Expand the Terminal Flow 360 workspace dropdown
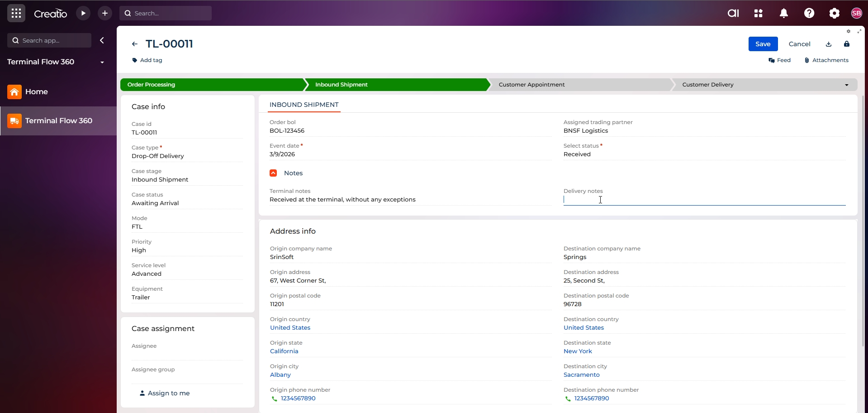The height and width of the screenshot is (413, 868). point(102,62)
